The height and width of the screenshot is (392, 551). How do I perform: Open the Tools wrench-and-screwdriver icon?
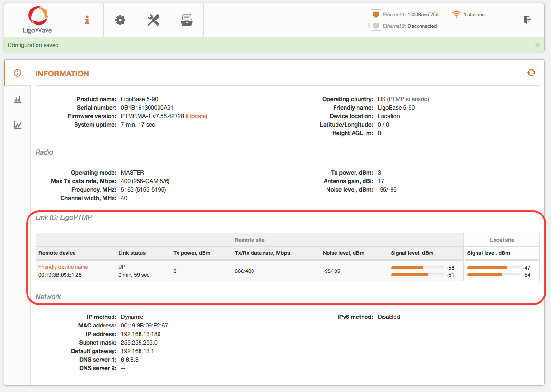point(153,20)
